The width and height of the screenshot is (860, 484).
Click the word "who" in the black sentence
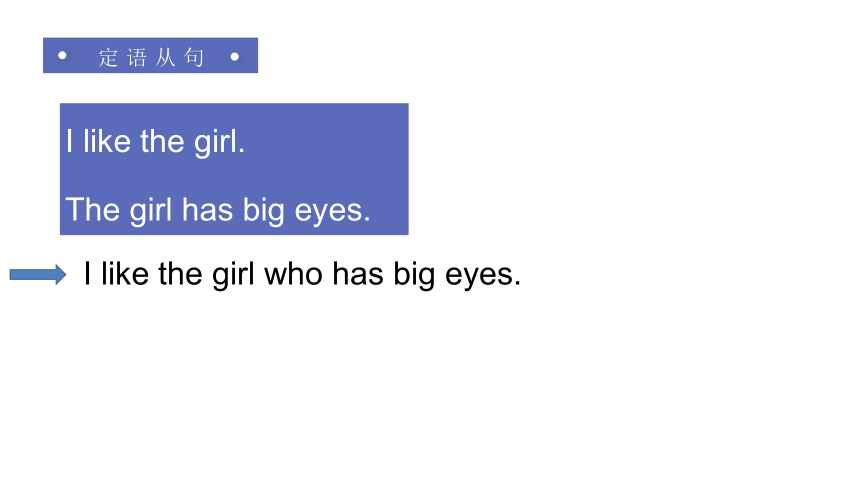click(293, 273)
